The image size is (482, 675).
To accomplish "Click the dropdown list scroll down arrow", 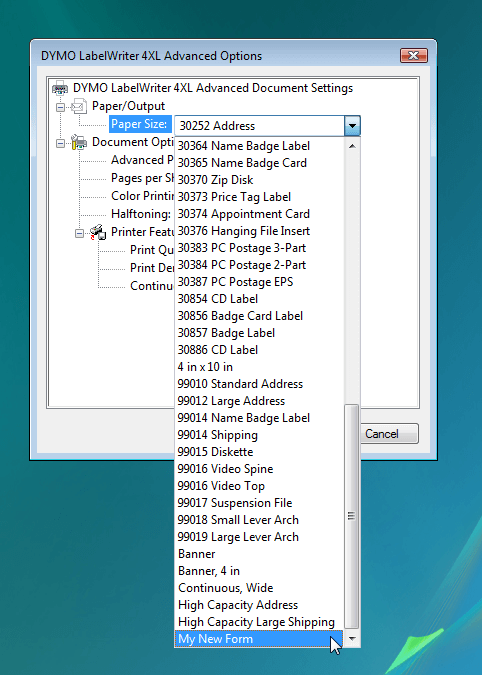I will coord(352,639).
